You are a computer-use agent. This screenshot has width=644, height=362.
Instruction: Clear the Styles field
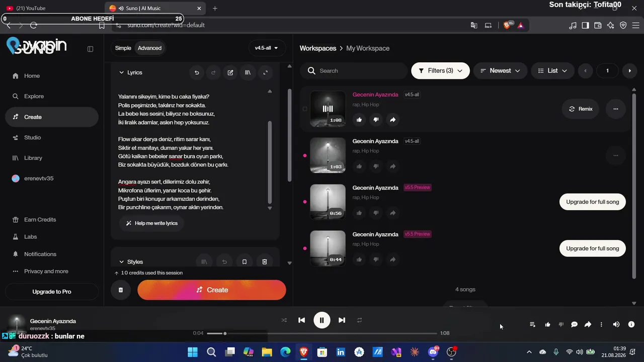point(265,261)
